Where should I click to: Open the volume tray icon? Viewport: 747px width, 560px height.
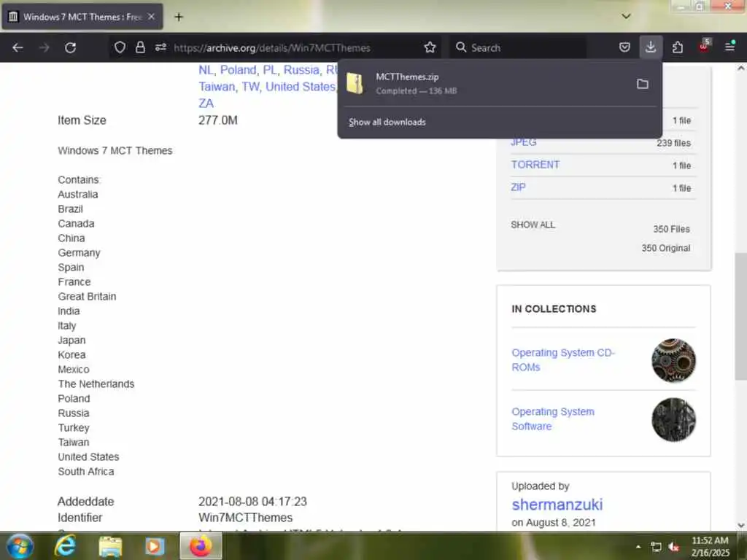674,547
